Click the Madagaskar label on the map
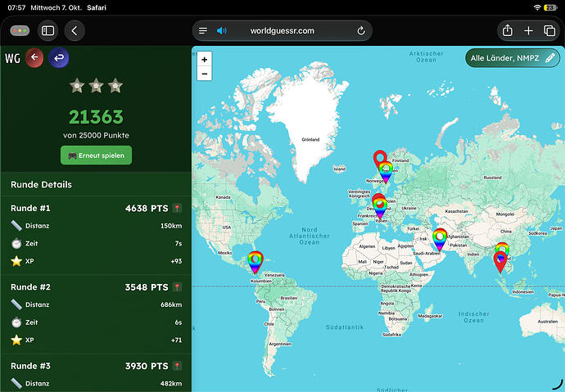Viewport: 565px width, 392px height. coord(430,316)
